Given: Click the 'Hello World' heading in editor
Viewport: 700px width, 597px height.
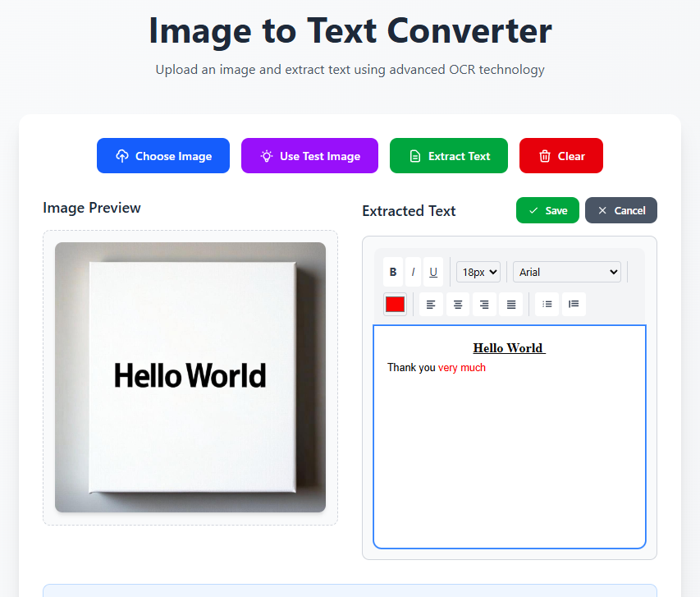Looking at the screenshot, I should click(x=509, y=347).
